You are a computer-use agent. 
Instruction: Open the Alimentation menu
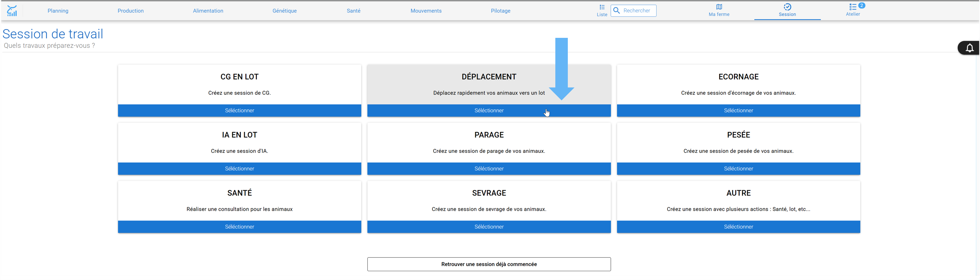tap(208, 11)
